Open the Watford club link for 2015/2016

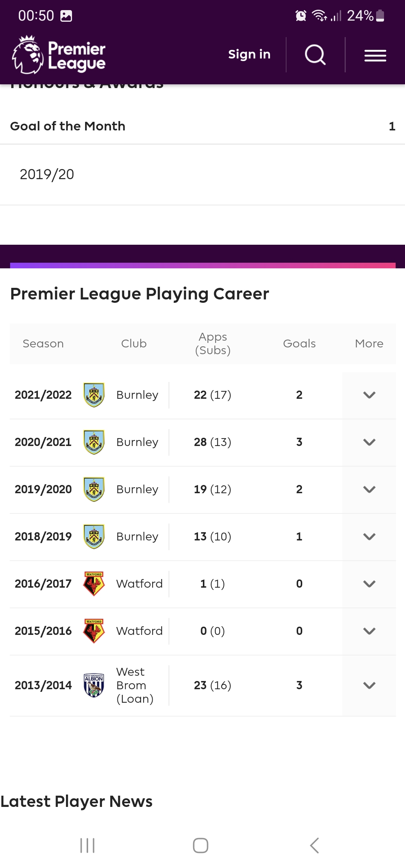pyautogui.click(x=139, y=631)
